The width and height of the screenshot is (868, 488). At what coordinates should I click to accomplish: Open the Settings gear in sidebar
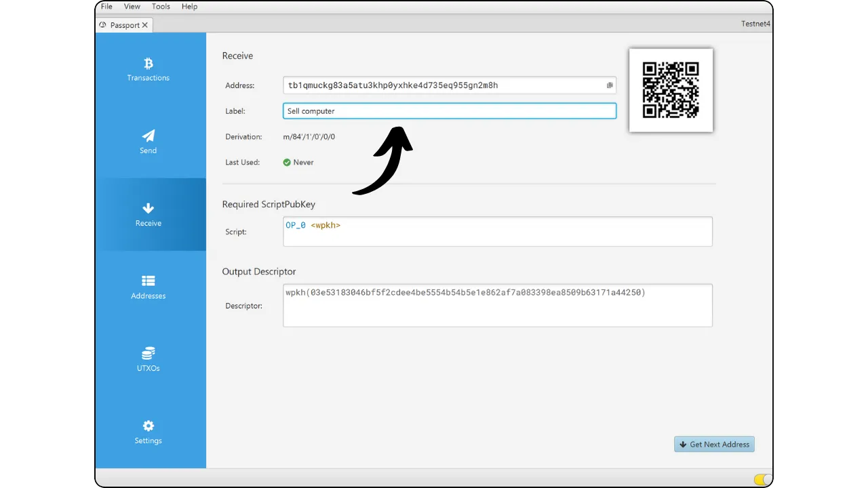tap(148, 426)
